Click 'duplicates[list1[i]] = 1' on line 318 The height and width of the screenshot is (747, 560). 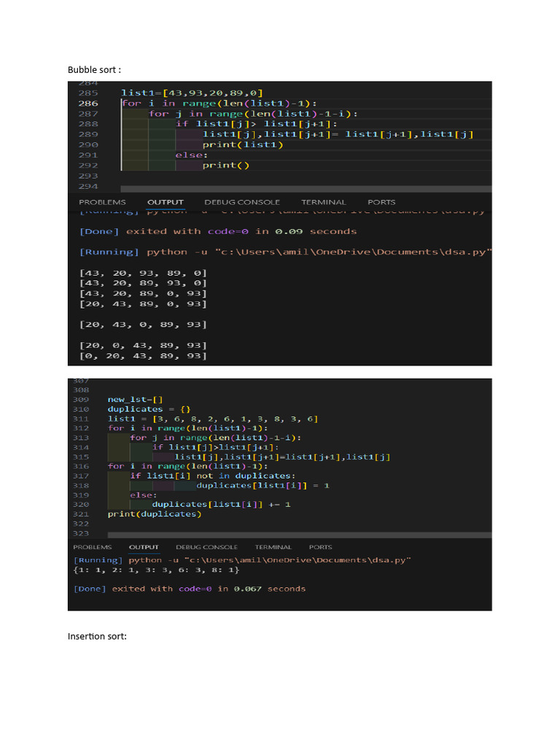(x=262, y=485)
